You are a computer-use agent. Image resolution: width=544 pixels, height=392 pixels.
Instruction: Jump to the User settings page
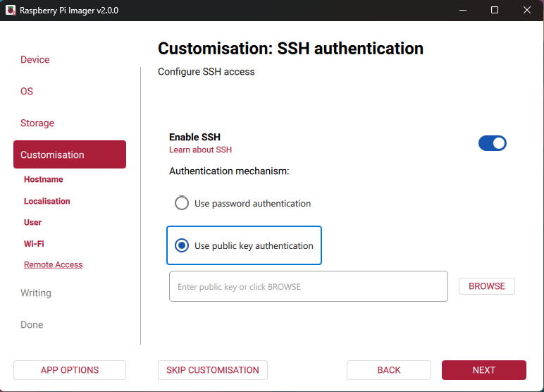tap(33, 222)
